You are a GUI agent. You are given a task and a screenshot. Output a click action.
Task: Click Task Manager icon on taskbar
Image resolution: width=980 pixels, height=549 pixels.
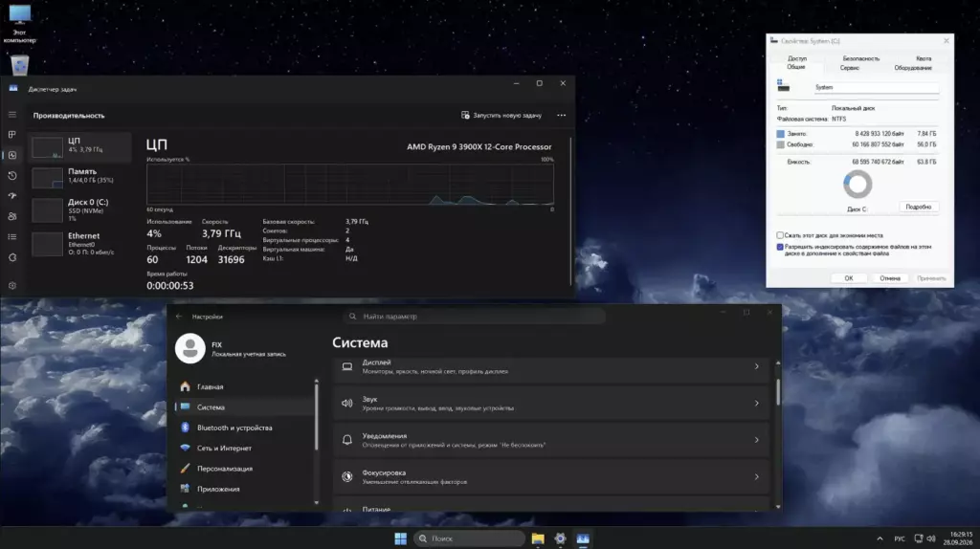(583, 538)
